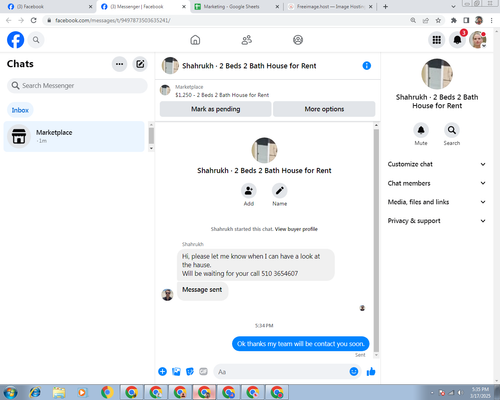Open browser Extensions puzzle icon

454,20
